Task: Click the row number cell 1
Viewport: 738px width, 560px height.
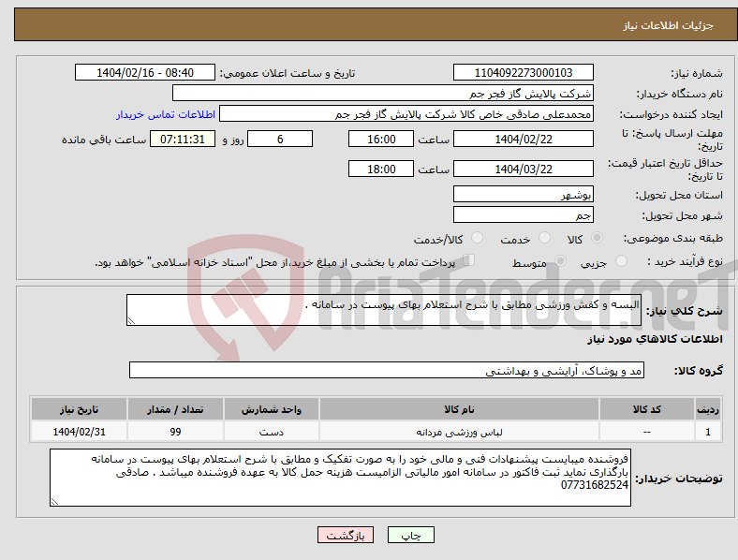Action: pos(708,432)
